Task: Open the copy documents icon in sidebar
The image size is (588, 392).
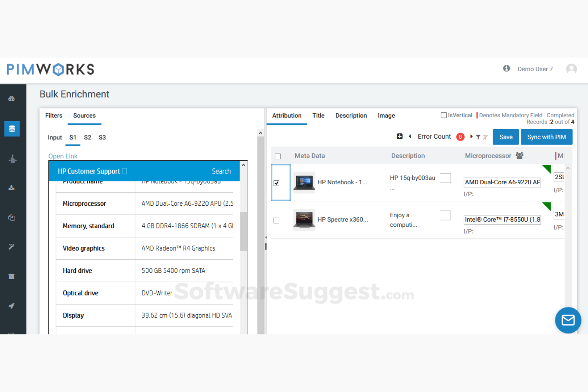Action: pos(12,217)
